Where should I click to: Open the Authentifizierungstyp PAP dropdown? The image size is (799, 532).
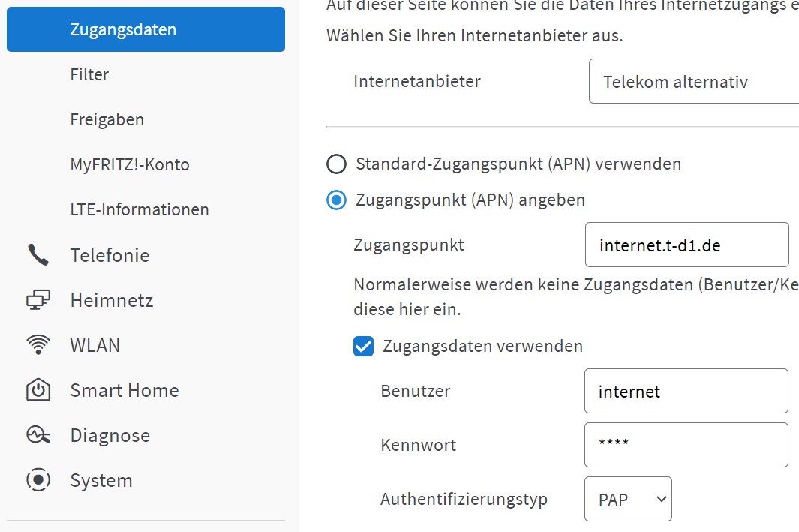coord(628,499)
